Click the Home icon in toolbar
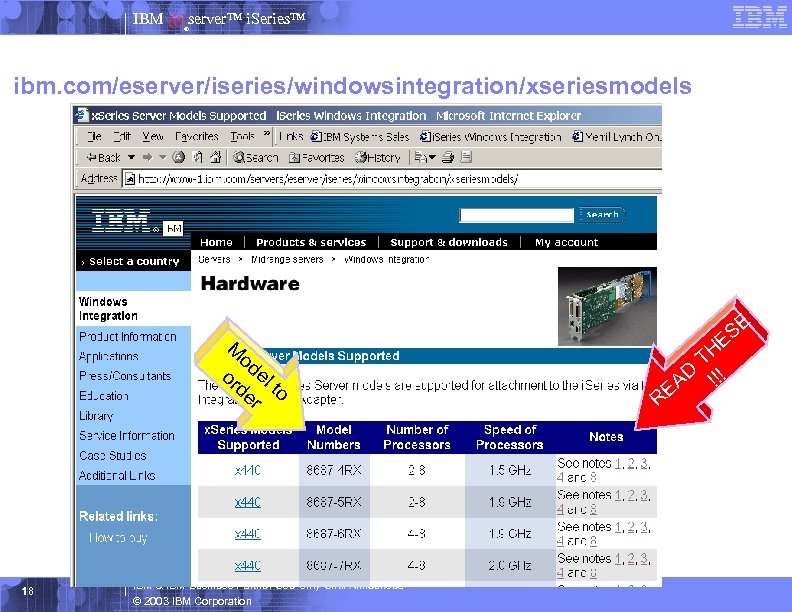This screenshot has width=792, height=612. pos(216,157)
